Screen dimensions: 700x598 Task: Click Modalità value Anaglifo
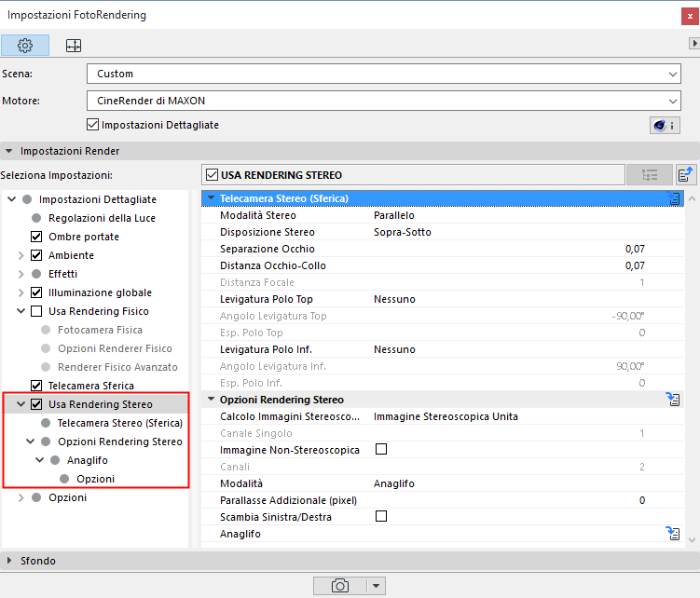click(x=393, y=483)
